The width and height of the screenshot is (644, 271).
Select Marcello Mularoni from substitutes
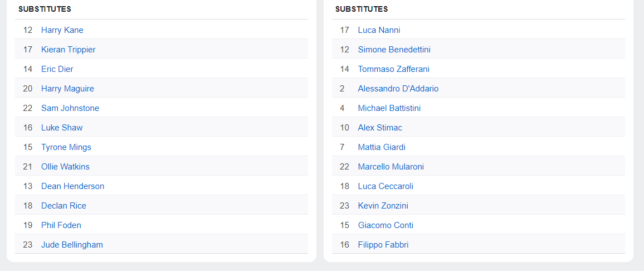tap(391, 167)
